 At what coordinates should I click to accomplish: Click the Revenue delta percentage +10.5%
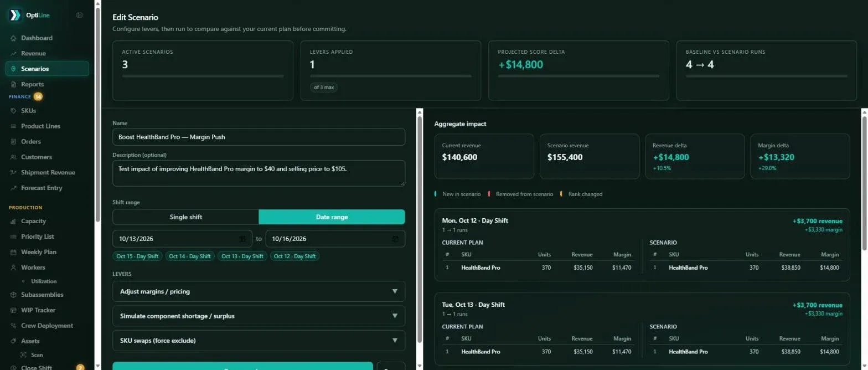point(662,168)
